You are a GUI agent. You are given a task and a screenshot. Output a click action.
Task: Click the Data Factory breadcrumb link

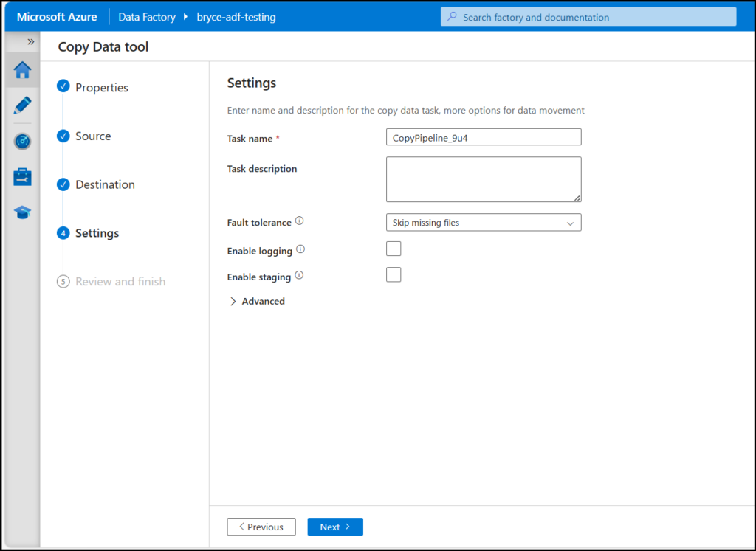point(146,16)
